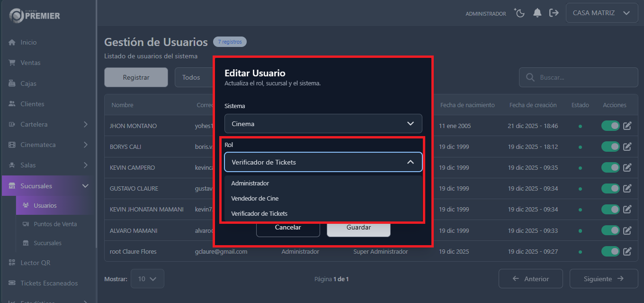644x303 pixels.
Task: Toggle the status switch for JHON MONTANO
Action: (610, 126)
